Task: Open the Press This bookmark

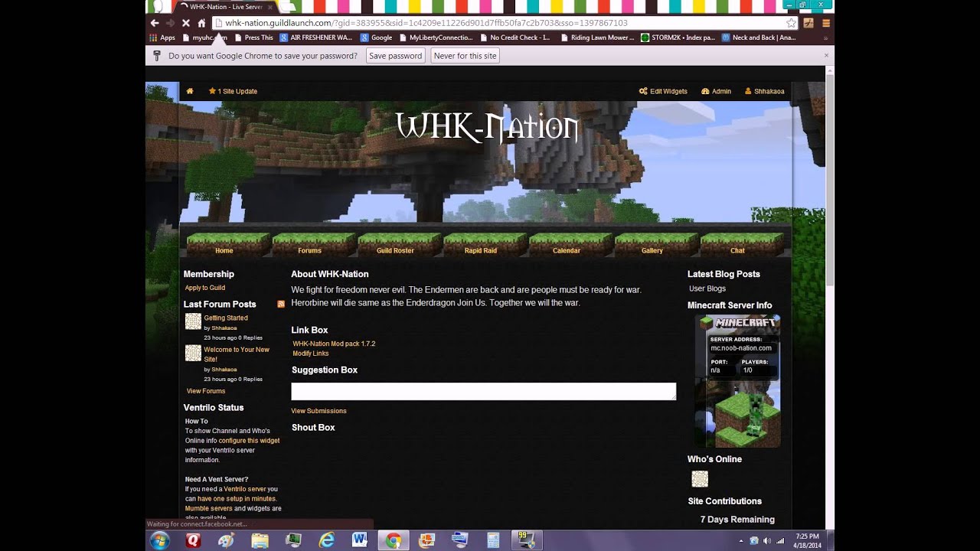Action: (x=253, y=37)
